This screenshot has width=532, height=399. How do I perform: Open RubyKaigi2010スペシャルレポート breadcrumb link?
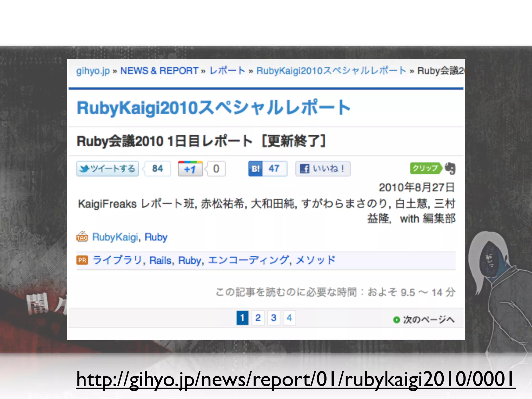pyautogui.click(x=331, y=71)
